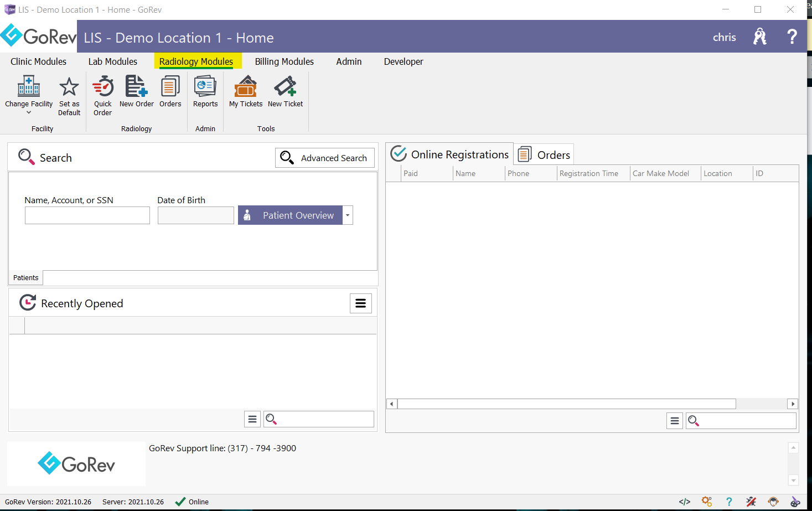
Task: Click the developer code icon in status bar
Action: pyautogui.click(x=685, y=502)
